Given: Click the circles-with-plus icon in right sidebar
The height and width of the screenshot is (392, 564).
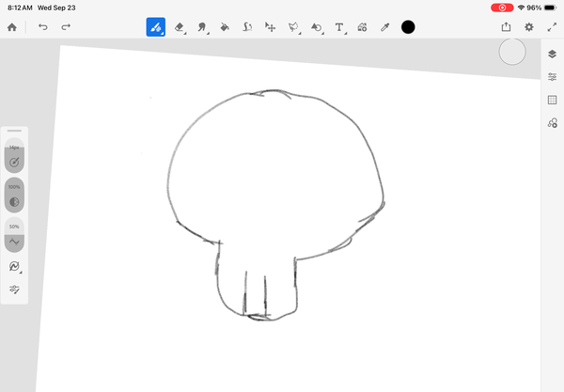Looking at the screenshot, I should 553,122.
